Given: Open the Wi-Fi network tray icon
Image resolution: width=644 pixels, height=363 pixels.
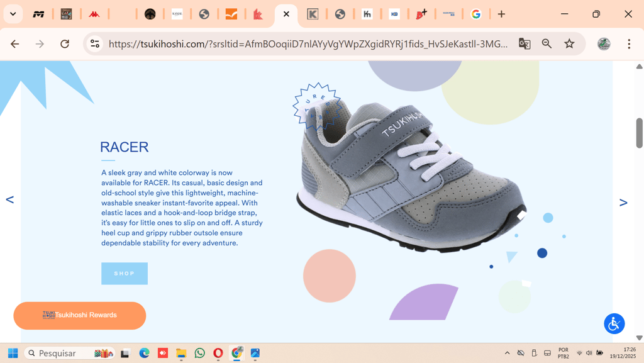Looking at the screenshot, I should 579,353.
